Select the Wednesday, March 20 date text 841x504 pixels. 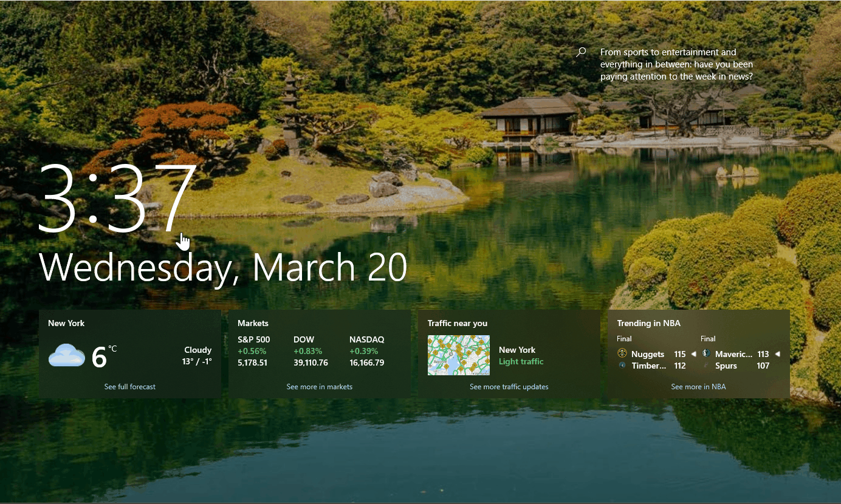point(222,267)
